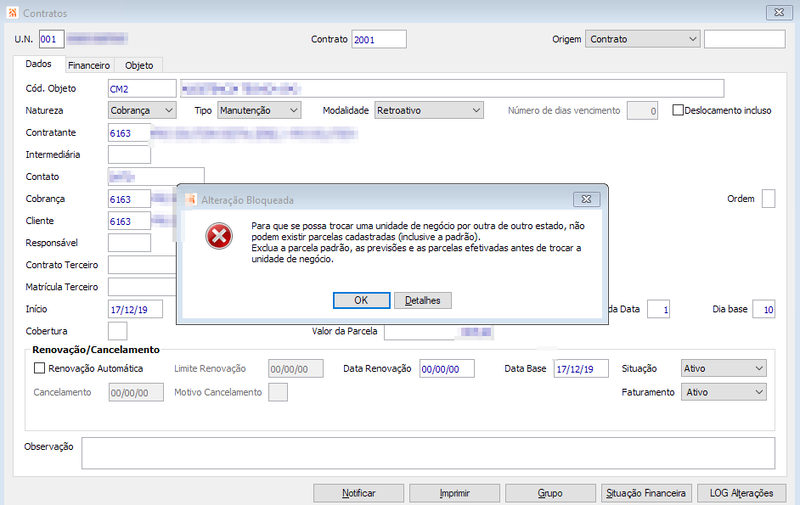Toggle the Deslocamento incluso checkbox

678,110
